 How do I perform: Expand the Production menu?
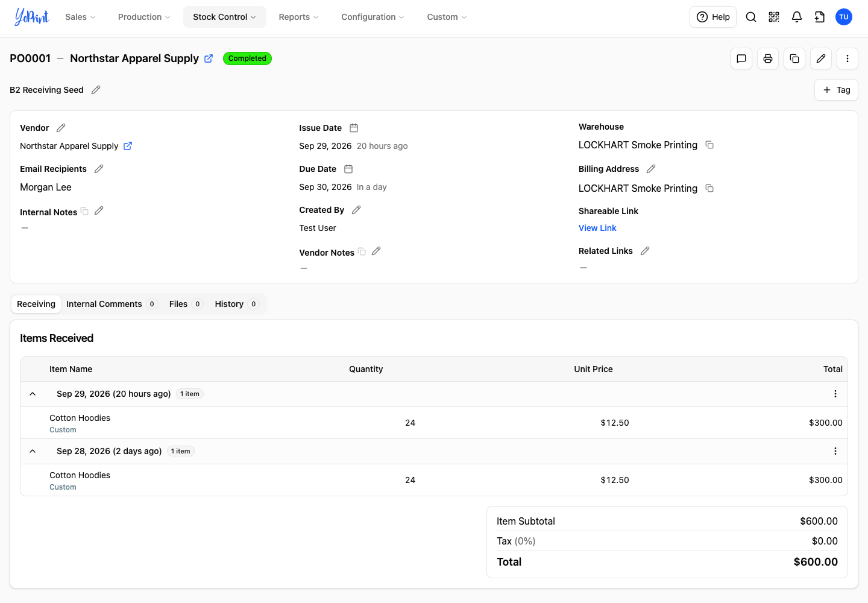point(144,17)
